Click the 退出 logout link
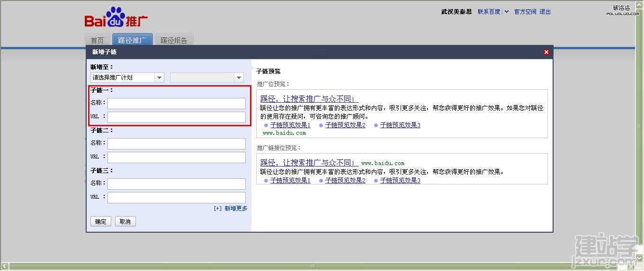Viewport: 644px width, 271px height. (545, 12)
